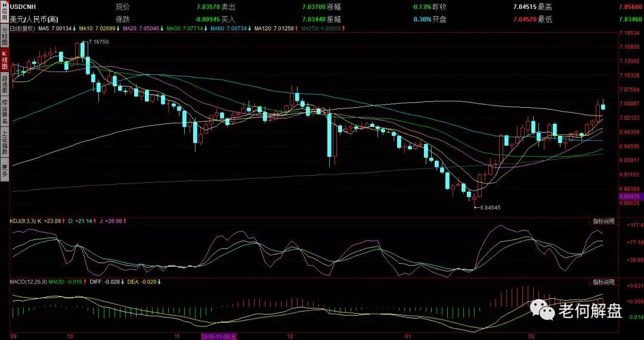Click the 6.91153 price axis label
The width and height of the screenshot is (644, 340).
pos(630,174)
